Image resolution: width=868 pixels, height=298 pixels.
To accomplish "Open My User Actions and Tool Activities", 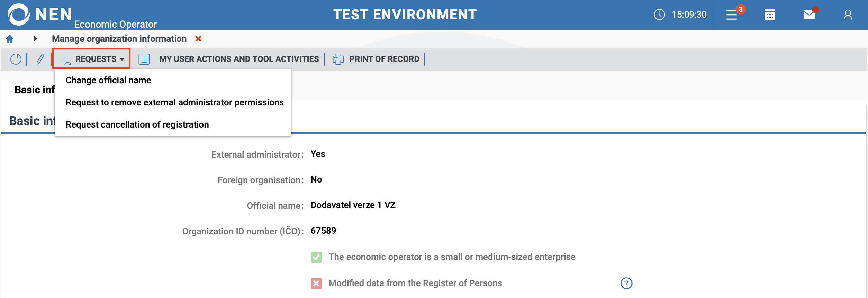I will [238, 59].
